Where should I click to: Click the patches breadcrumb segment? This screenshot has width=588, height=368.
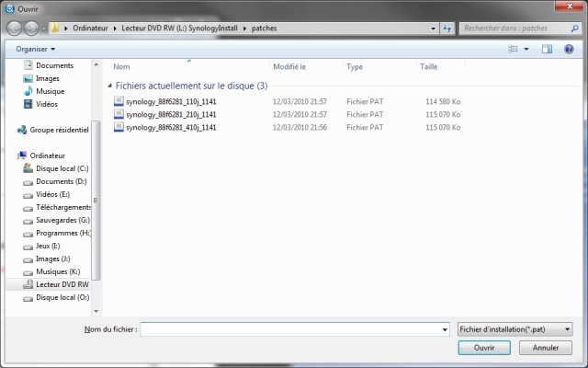[x=264, y=29]
